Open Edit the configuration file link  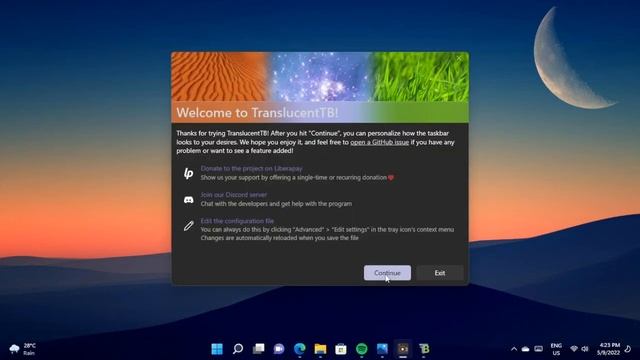(x=237, y=221)
